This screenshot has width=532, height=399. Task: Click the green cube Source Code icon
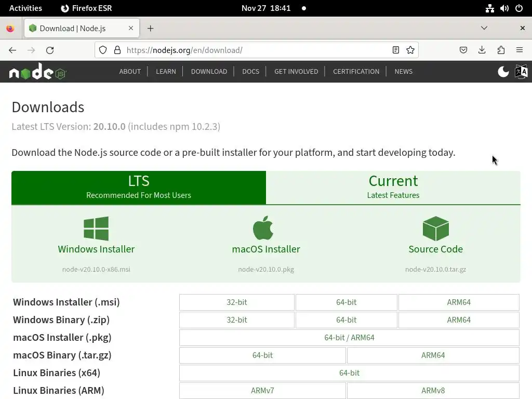point(436,229)
